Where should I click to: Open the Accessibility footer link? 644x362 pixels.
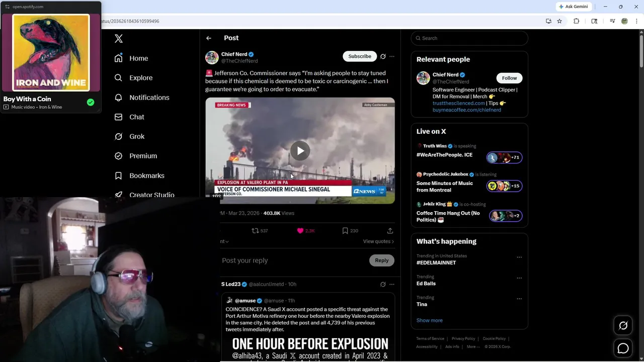[x=427, y=346]
